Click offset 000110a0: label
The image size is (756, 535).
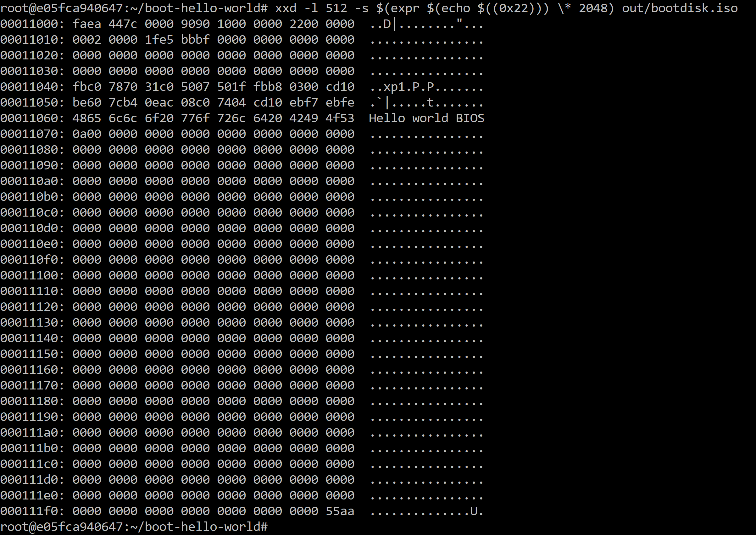[32, 181]
